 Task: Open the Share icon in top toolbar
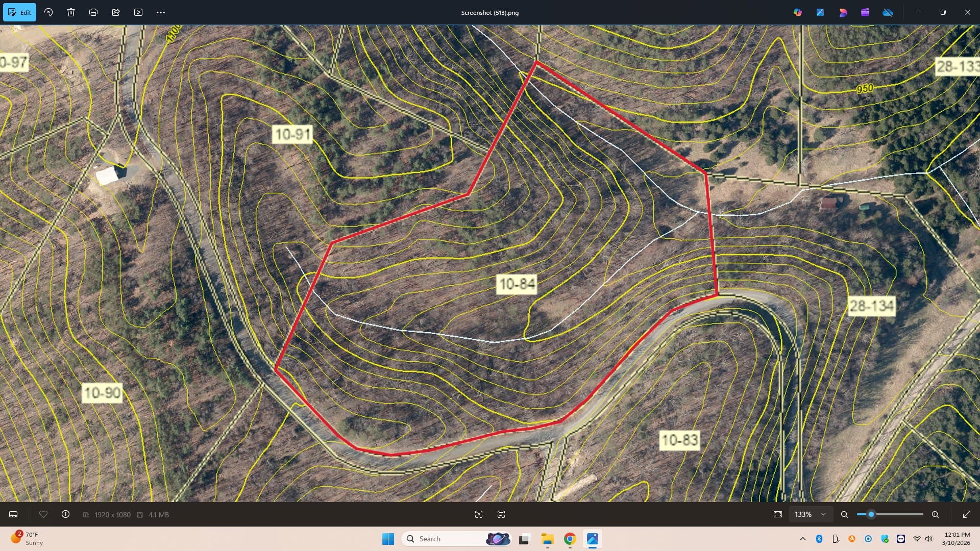pyautogui.click(x=116, y=12)
